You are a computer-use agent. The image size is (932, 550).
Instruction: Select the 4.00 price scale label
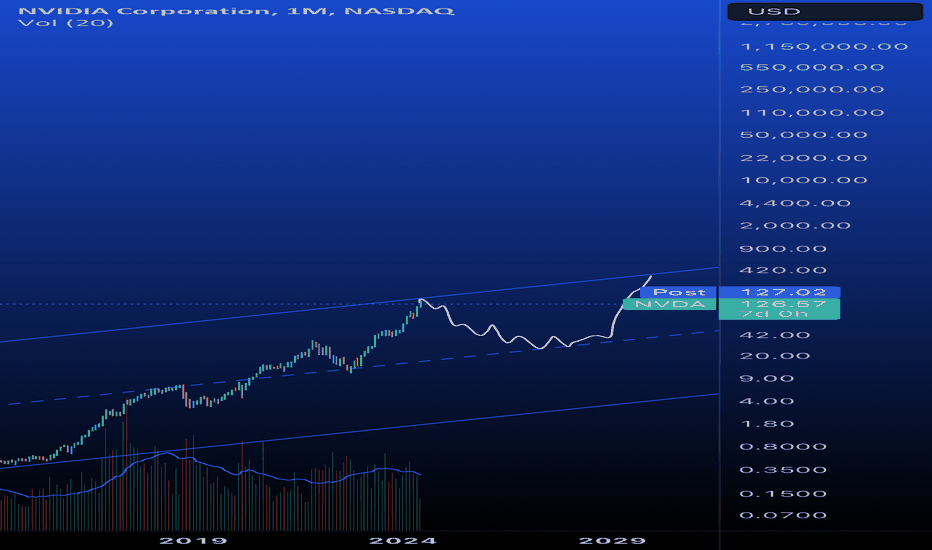point(767,401)
